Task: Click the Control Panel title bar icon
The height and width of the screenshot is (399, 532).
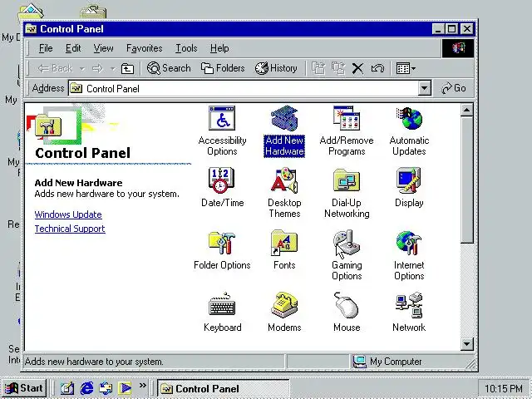Action: (31, 29)
